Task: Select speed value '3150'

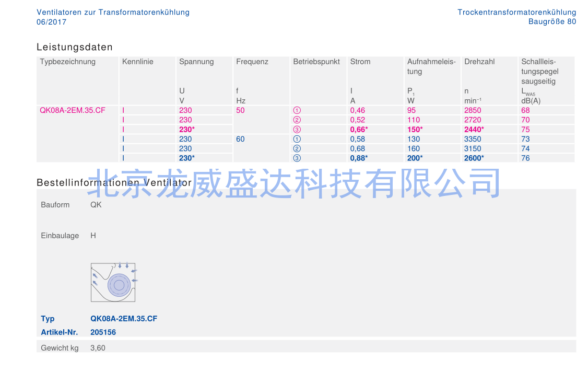Action: click(x=473, y=148)
